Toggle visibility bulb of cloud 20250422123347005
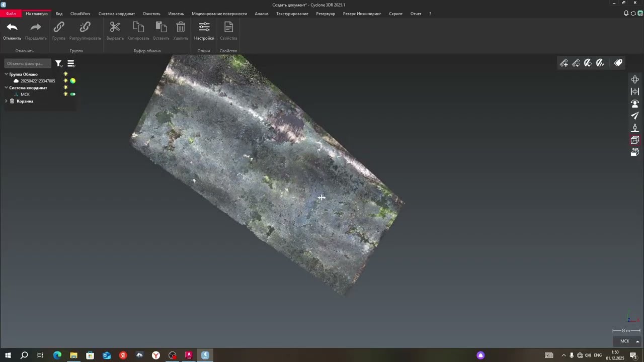 click(x=65, y=81)
